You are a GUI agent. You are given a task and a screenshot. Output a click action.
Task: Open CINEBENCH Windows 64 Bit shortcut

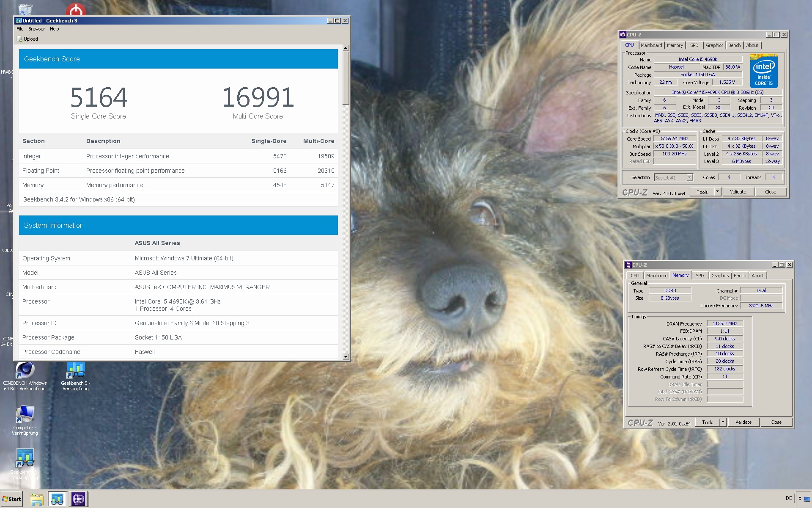tap(25, 376)
